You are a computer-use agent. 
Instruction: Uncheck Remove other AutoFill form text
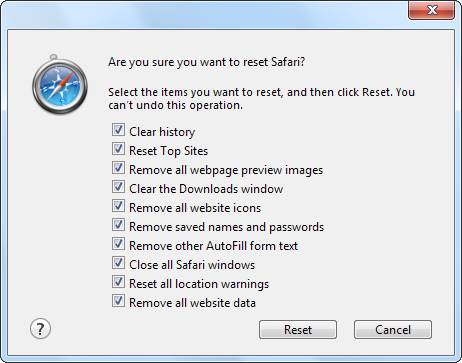click(118, 244)
